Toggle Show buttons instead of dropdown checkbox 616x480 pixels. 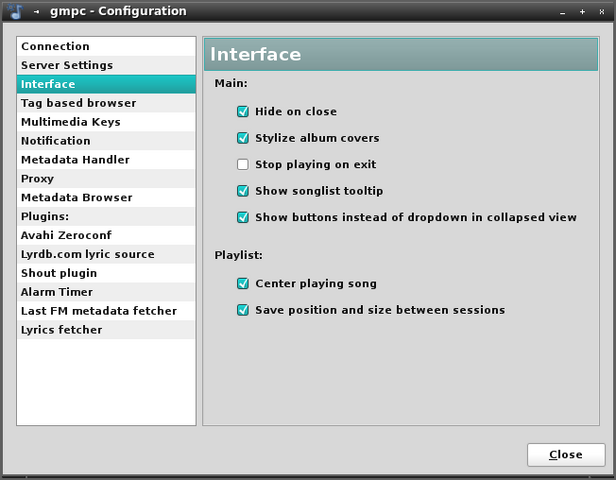click(243, 217)
